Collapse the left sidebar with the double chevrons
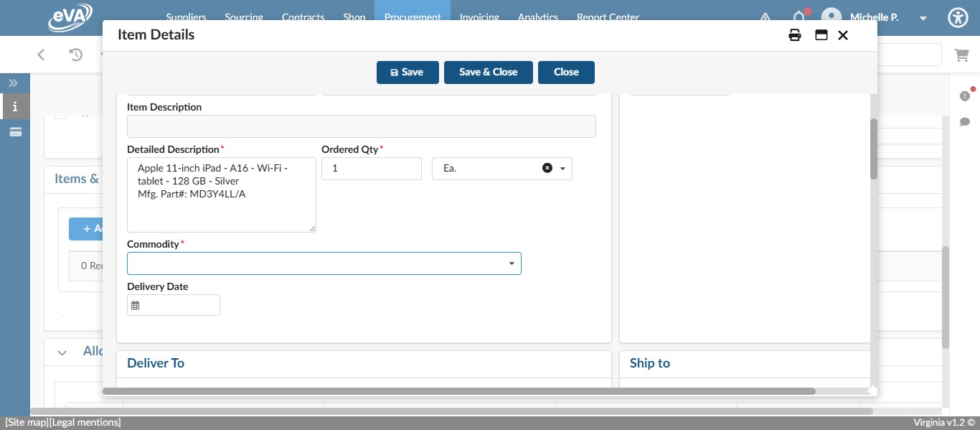 click(x=13, y=83)
